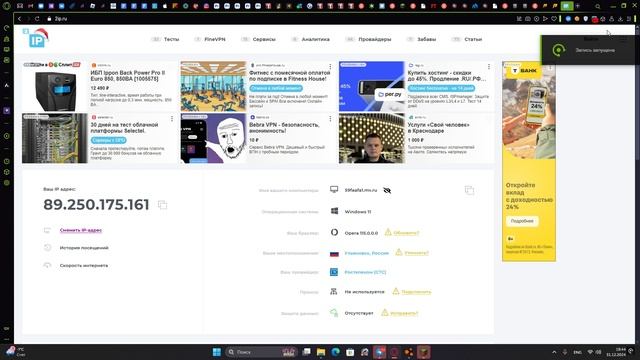Open the location link beside the Russian flag

(x=367, y=253)
